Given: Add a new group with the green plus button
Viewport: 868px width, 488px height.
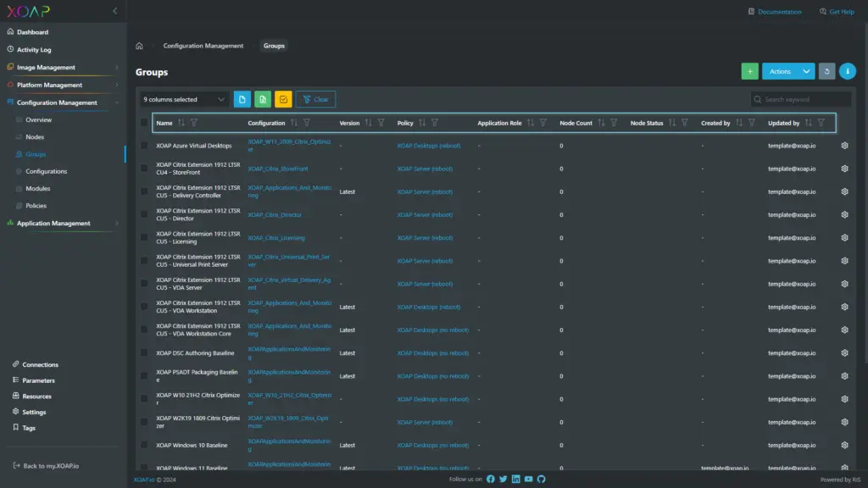Looking at the screenshot, I should pos(749,71).
